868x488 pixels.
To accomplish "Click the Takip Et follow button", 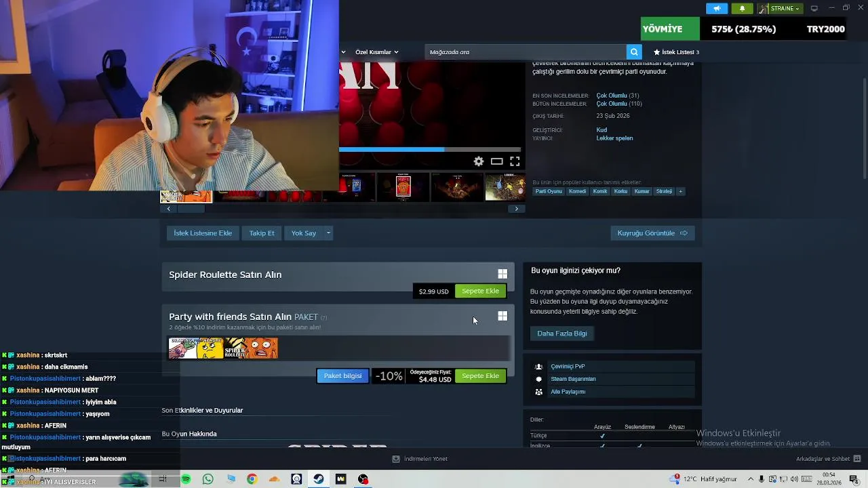I will [262, 233].
